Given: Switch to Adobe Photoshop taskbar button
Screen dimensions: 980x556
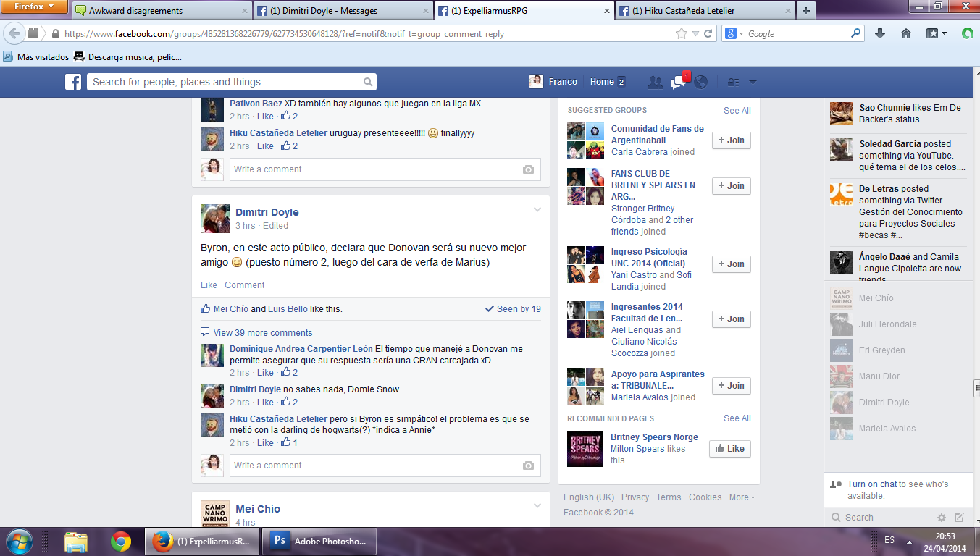Looking at the screenshot, I should [320, 542].
